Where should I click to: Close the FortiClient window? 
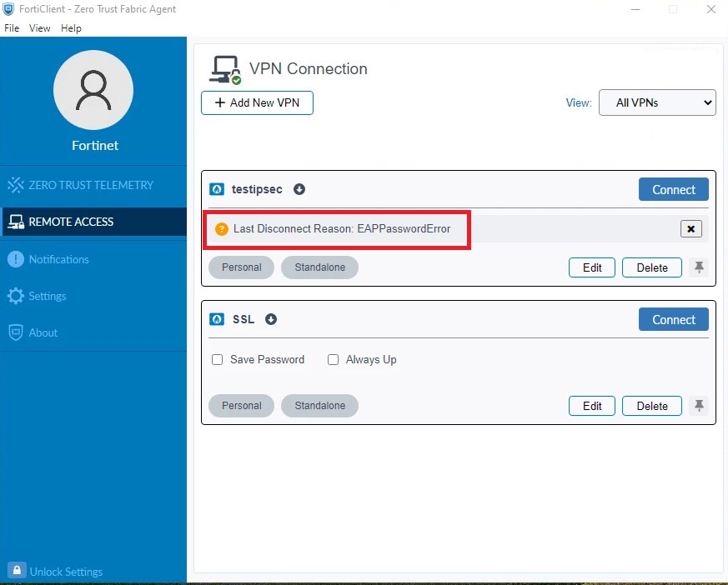tap(710, 9)
